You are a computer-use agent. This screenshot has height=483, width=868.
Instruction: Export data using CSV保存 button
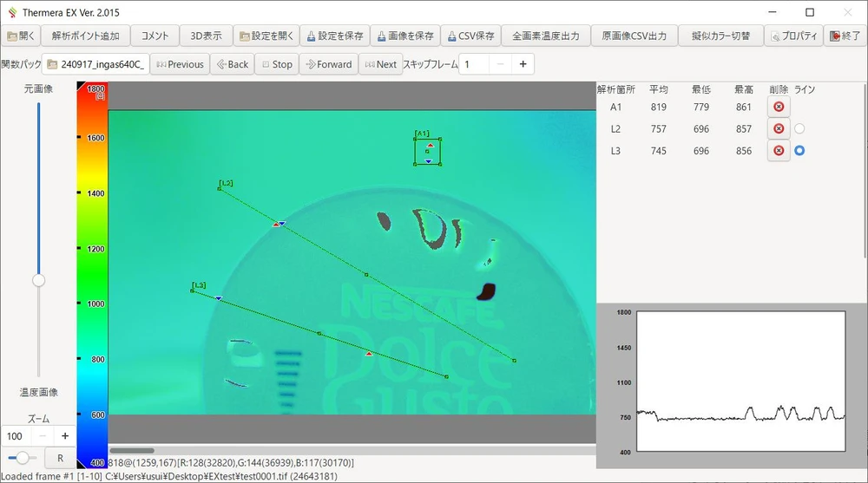(x=470, y=36)
